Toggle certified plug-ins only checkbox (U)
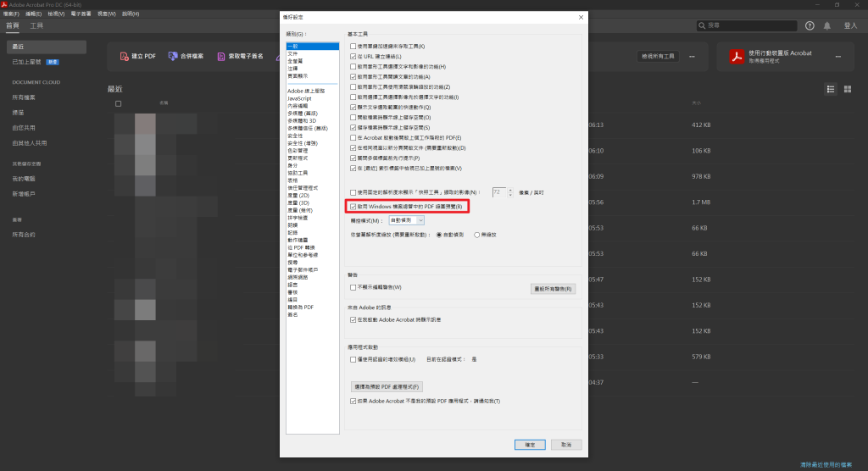This screenshot has width=868, height=471. tap(353, 360)
